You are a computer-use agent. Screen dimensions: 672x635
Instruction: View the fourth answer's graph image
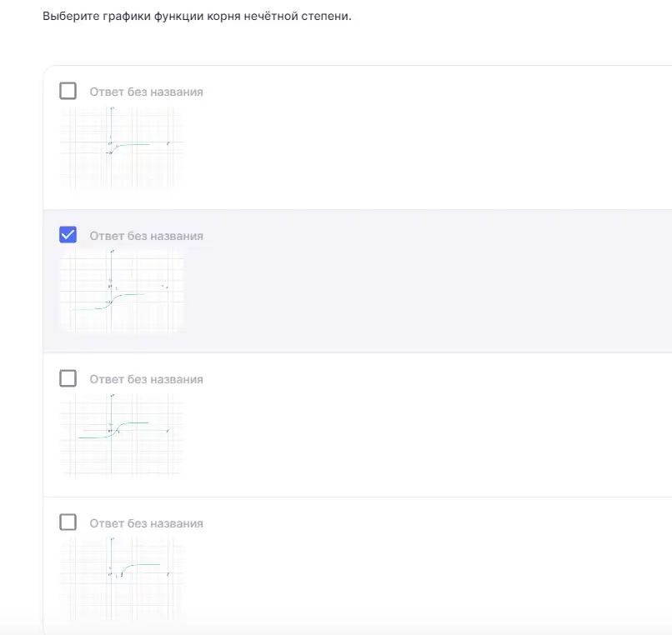click(121, 579)
